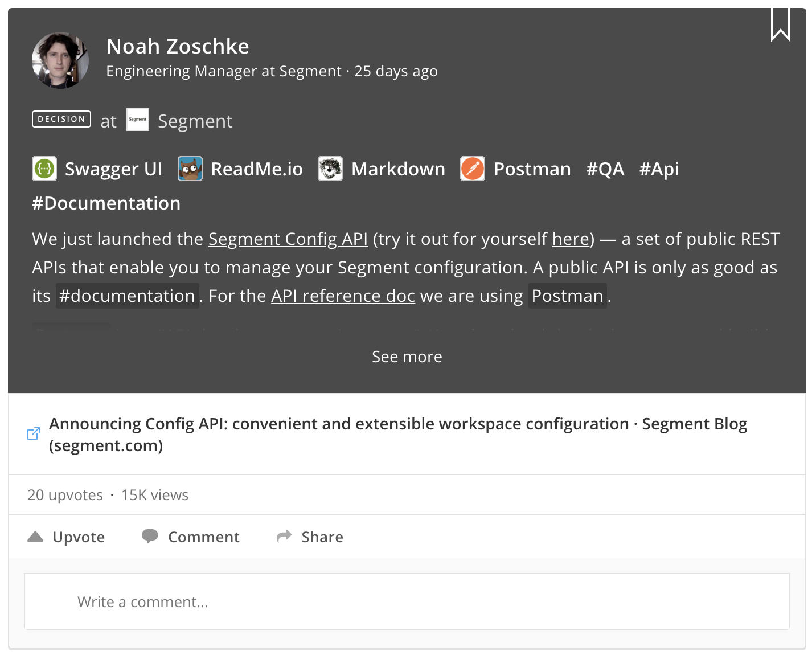Click the Noah Zoschke author name
812x655 pixels.
(x=178, y=47)
